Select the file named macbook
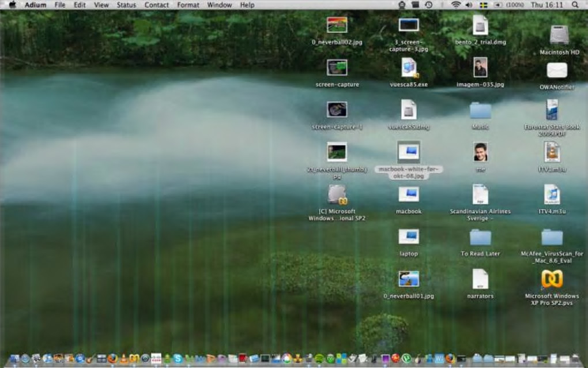The width and height of the screenshot is (588, 368). [408, 195]
